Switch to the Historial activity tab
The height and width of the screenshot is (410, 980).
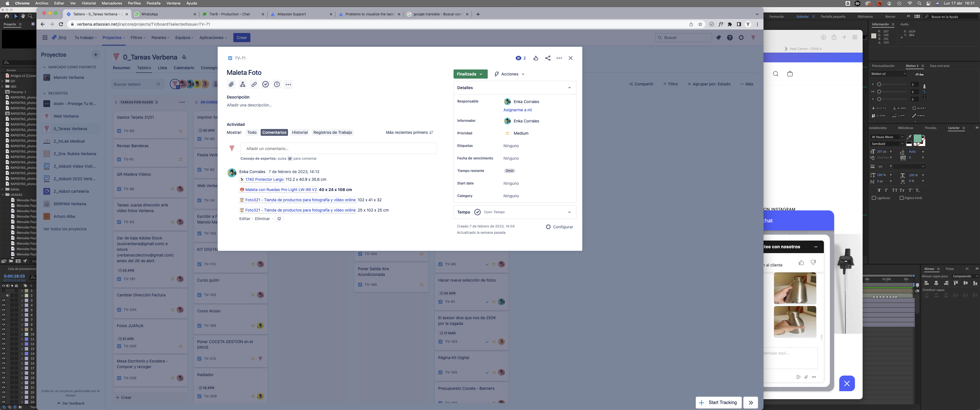coord(300,132)
